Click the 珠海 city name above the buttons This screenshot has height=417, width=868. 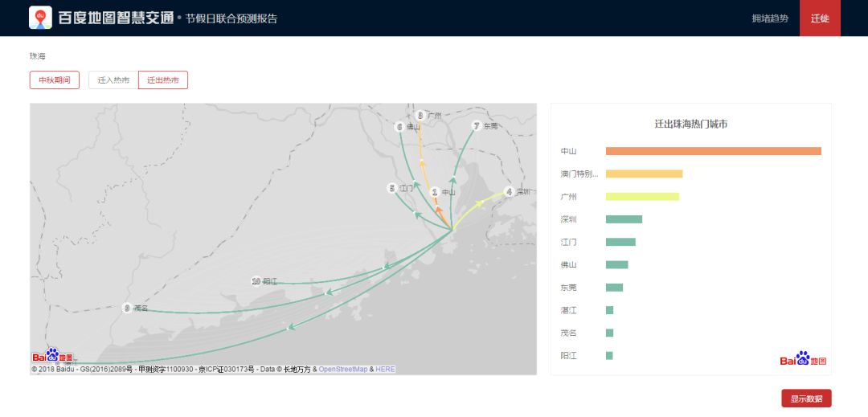(x=38, y=56)
